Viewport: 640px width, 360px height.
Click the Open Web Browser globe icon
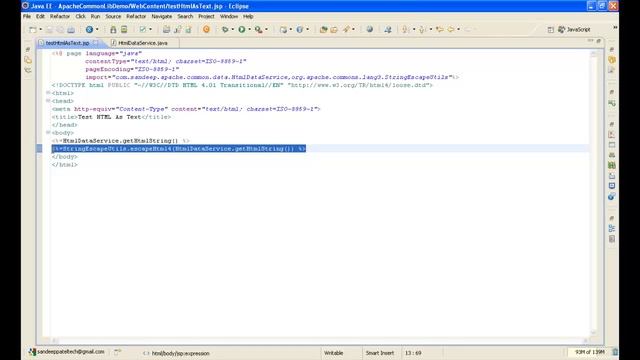[x=370, y=29]
